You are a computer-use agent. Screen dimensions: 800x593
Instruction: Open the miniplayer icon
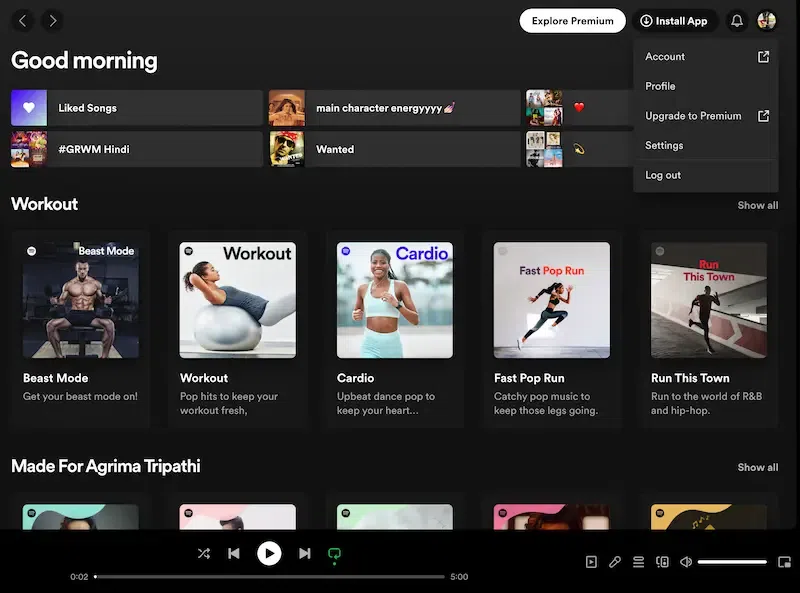pos(784,562)
